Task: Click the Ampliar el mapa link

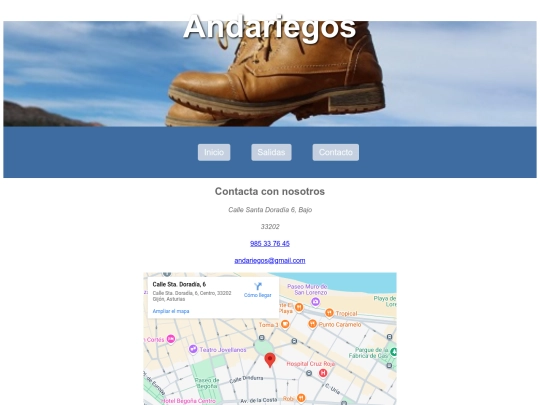Action: [171, 311]
